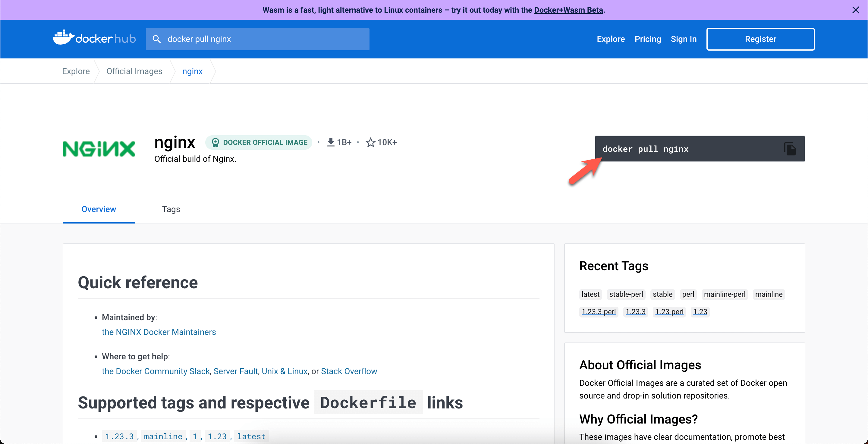This screenshot has width=868, height=444.
Task: Open the Explore navigation menu
Action: pos(611,39)
